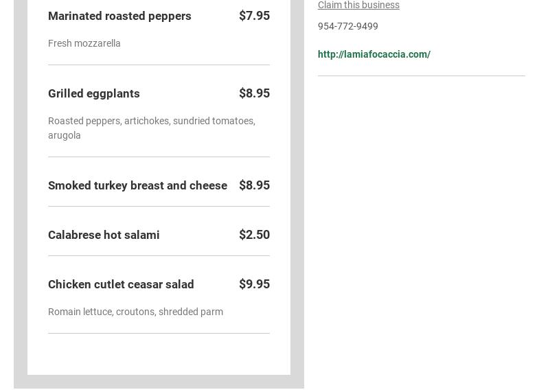Click the Claim this business link

pos(358,5)
